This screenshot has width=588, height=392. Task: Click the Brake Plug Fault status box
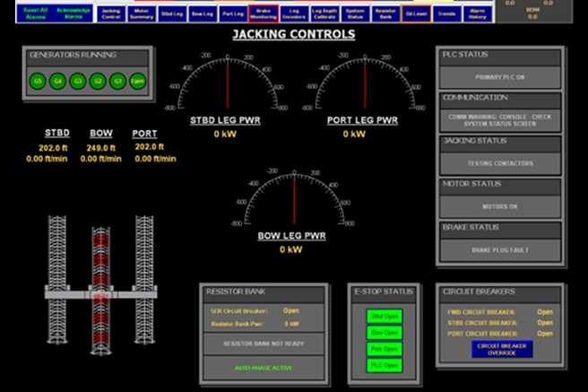[x=498, y=250]
